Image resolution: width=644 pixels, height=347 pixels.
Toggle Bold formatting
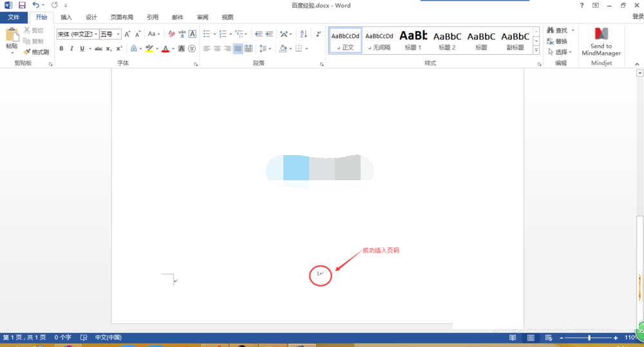coord(61,48)
